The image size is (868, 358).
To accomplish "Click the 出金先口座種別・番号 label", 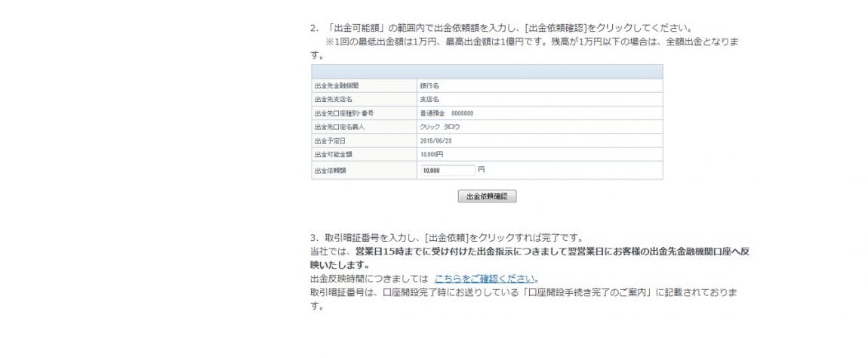I will tap(343, 113).
